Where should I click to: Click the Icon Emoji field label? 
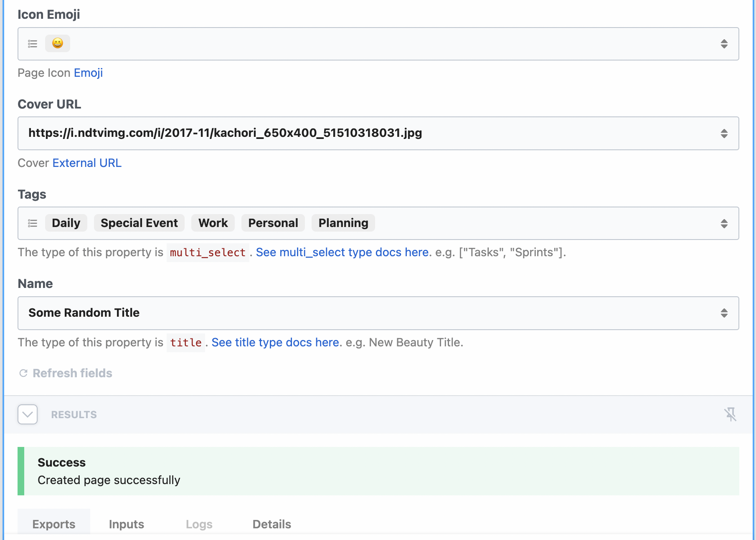pyautogui.click(x=49, y=15)
